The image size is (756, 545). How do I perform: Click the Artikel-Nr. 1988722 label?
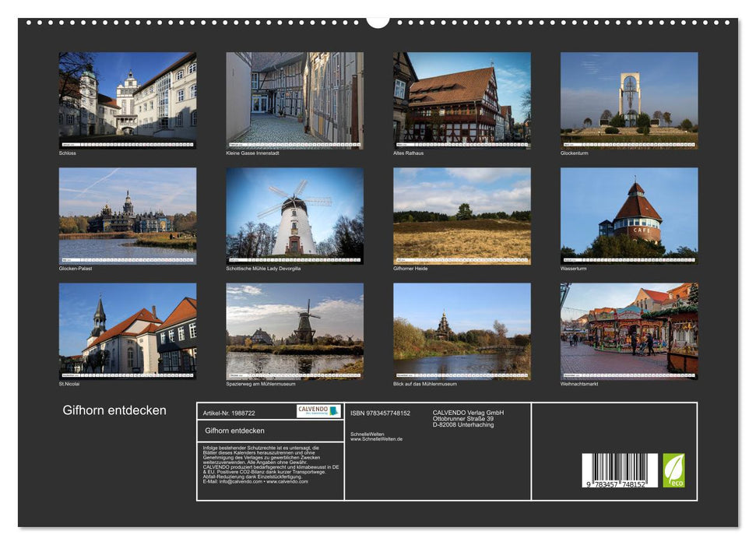229,414
